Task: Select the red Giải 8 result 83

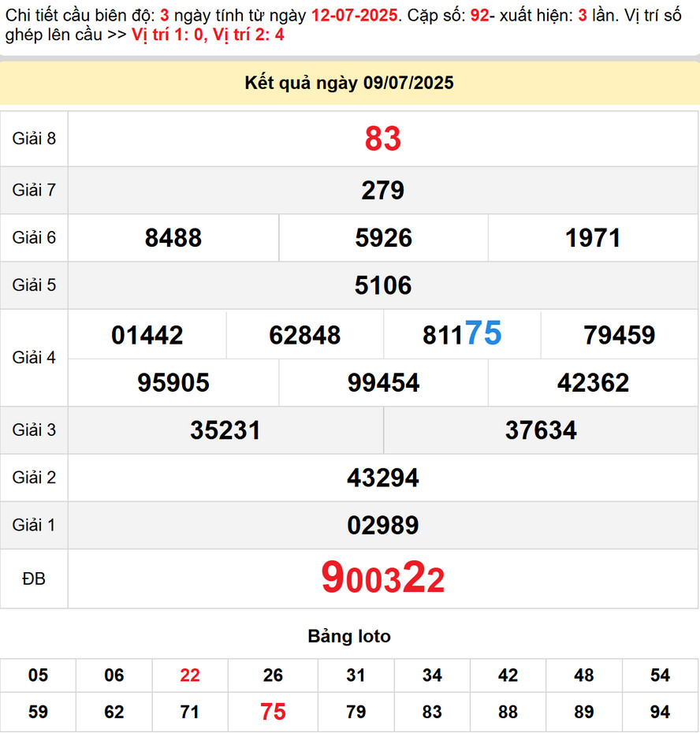Action: click(x=383, y=139)
